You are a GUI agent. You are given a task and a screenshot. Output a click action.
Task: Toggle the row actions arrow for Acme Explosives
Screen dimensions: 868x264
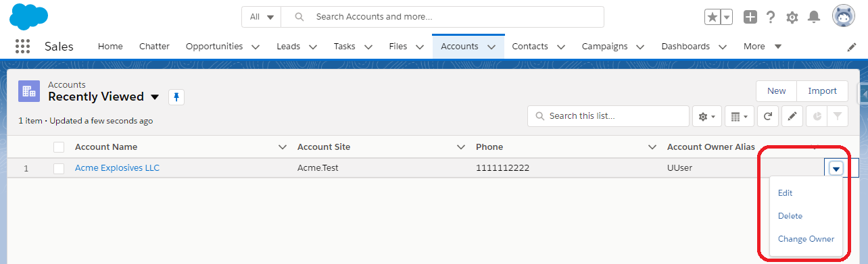[x=836, y=168]
